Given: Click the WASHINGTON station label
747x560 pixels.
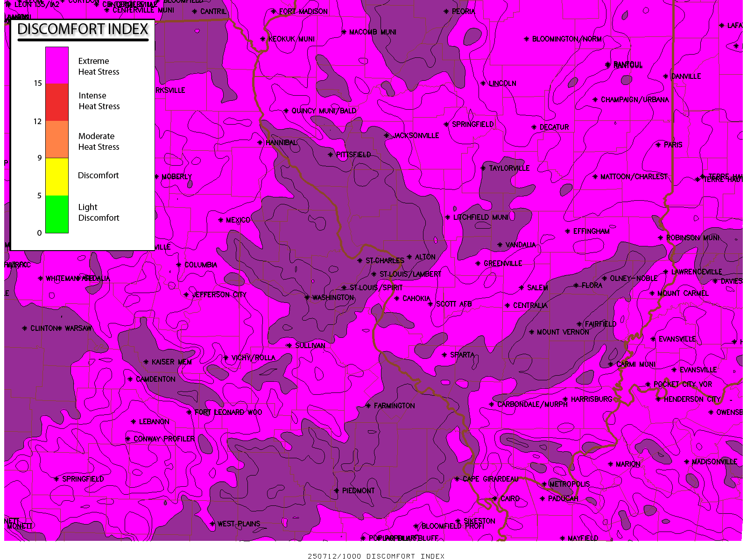Looking at the screenshot, I should (x=333, y=298).
